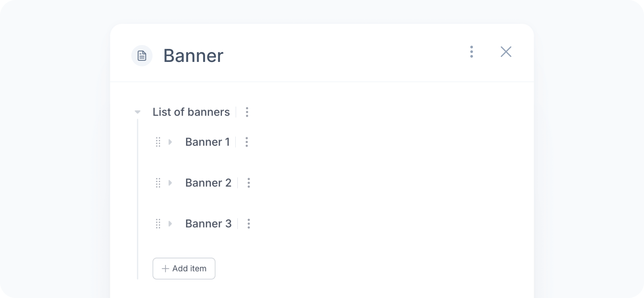Click the Banner panel title text
This screenshot has width=644, height=298.
(193, 56)
